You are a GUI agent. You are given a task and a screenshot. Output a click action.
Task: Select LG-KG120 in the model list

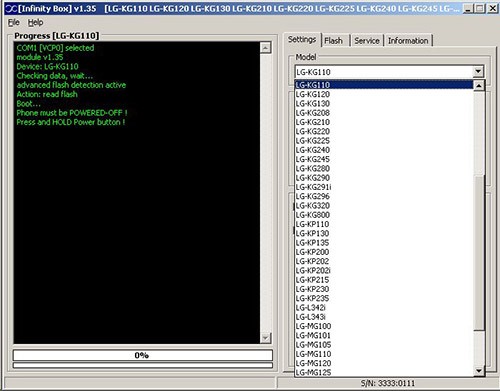tap(384, 94)
